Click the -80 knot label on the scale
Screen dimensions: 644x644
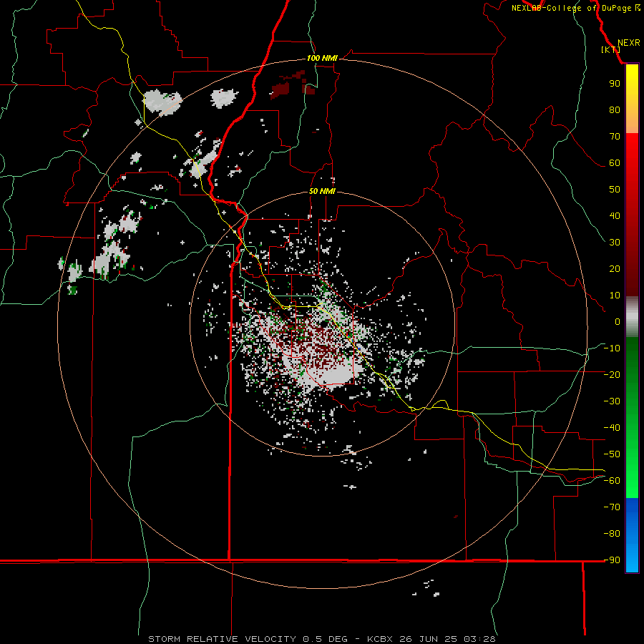(612, 534)
